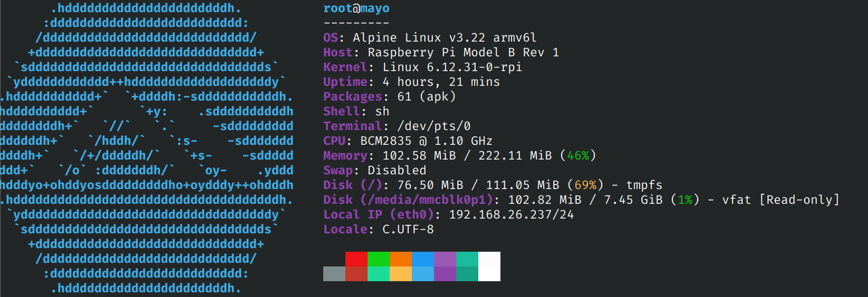Screen dimensions: 868x297
Task: Click the 'OS' label
Action: click(331, 38)
